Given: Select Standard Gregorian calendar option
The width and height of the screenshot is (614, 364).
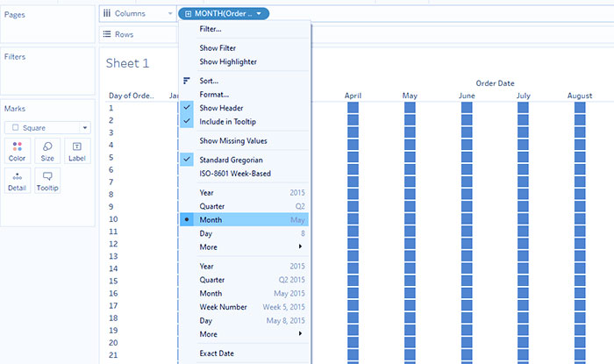Looking at the screenshot, I should 245,160.
